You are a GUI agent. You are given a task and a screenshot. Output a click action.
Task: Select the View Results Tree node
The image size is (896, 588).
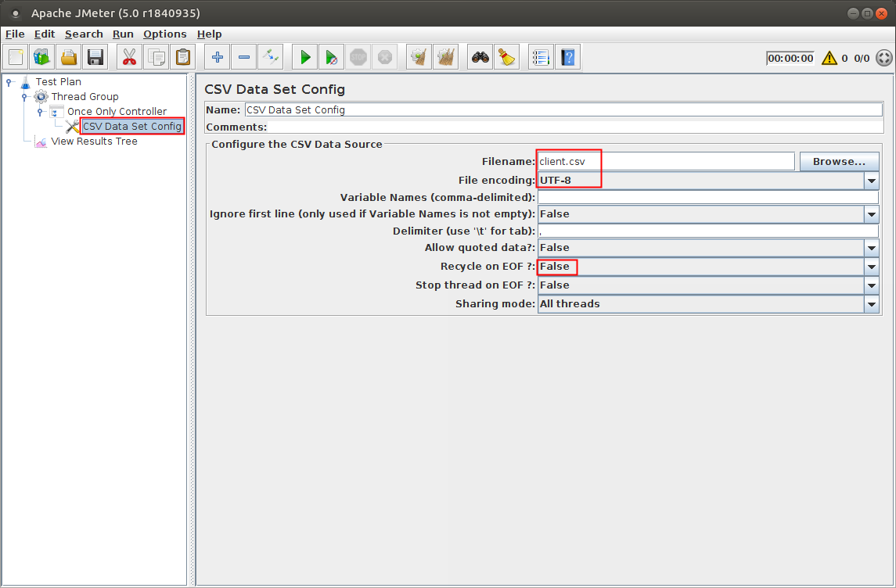(94, 141)
